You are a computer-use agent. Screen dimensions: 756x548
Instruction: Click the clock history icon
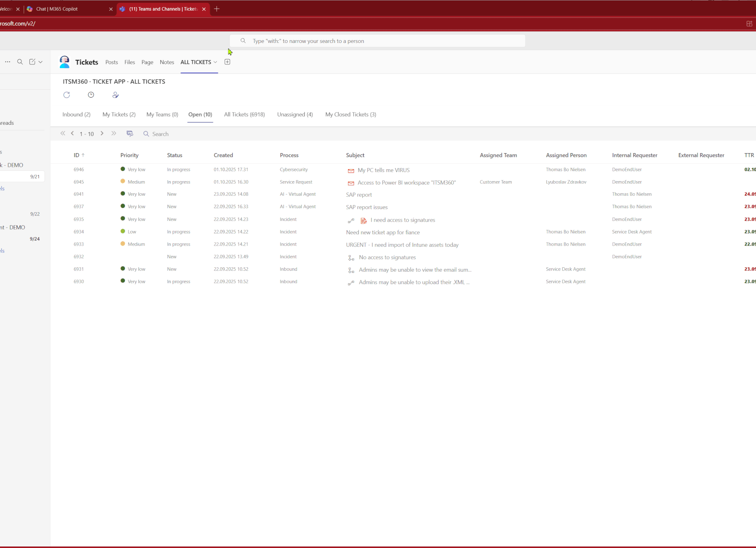(x=91, y=95)
